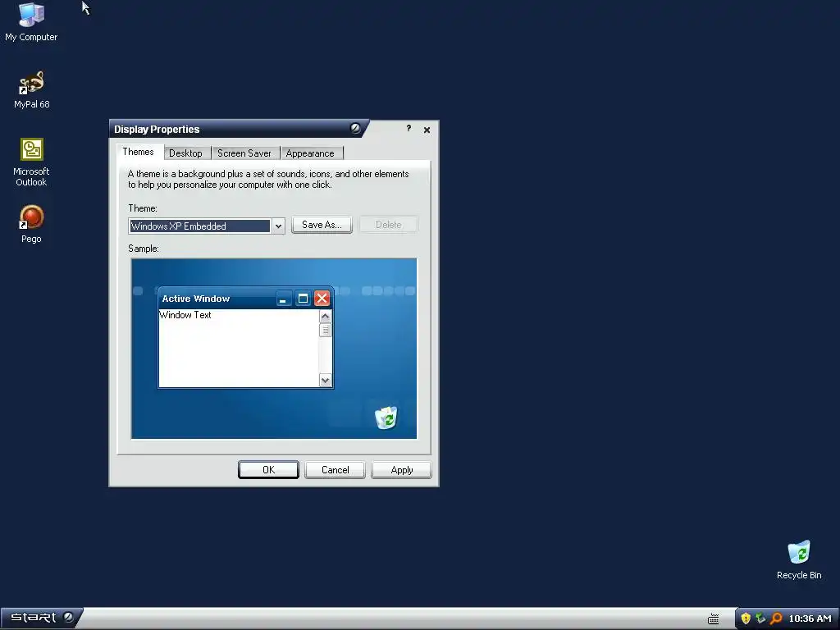Viewport: 840px width, 630px height.
Task: Click the 10:36 AM system clock
Action: (810, 619)
